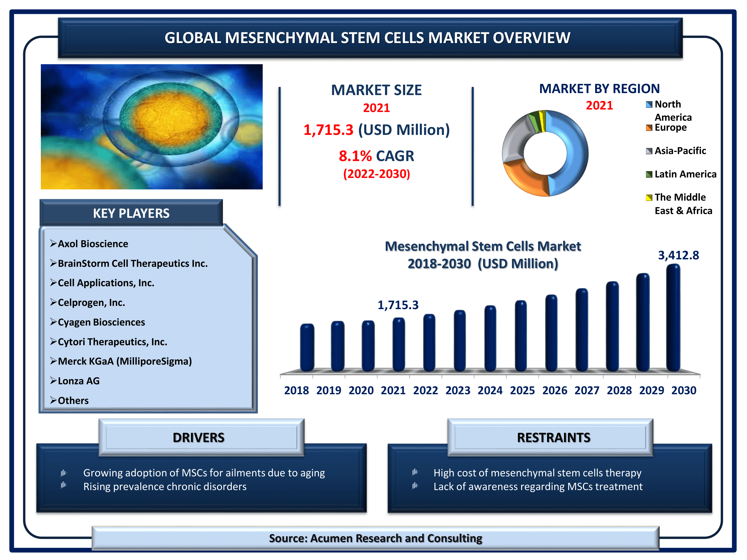This screenshot has height=560, width=747.
Task: Click Cyagen Biosciences entry
Action: (101, 322)
